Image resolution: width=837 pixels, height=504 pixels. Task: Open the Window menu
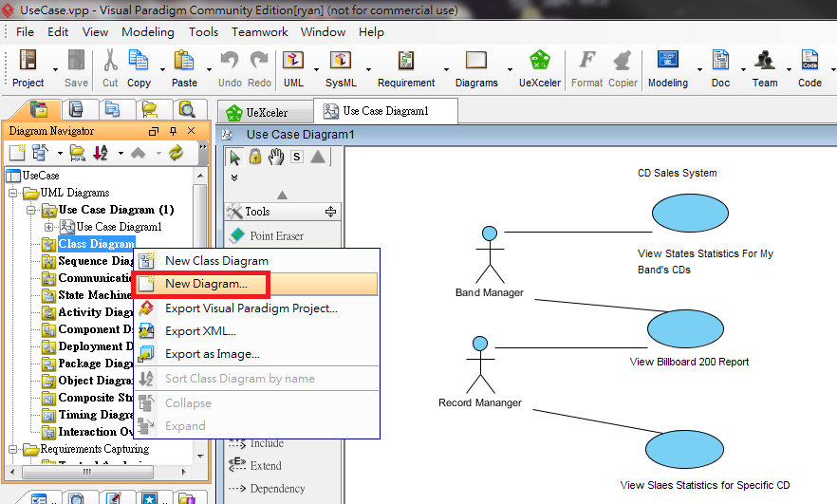pos(323,32)
